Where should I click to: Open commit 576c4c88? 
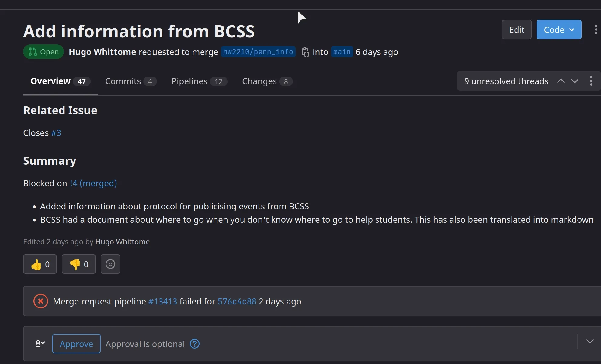tap(237, 301)
